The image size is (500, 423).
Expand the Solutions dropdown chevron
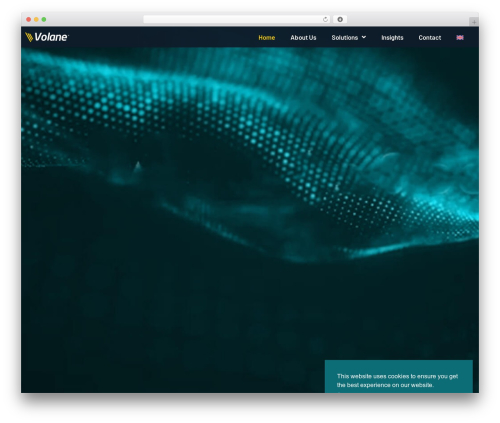click(364, 37)
